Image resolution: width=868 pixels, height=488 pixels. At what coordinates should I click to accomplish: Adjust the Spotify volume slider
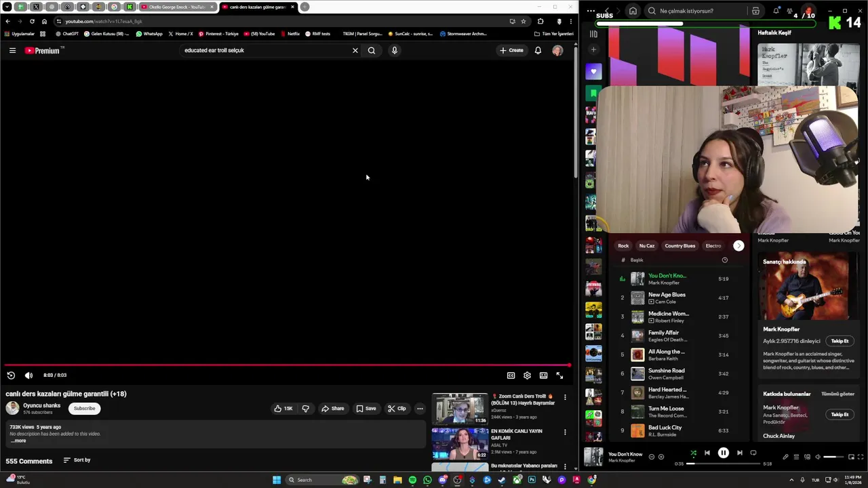pyautogui.click(x=833, y=457)
